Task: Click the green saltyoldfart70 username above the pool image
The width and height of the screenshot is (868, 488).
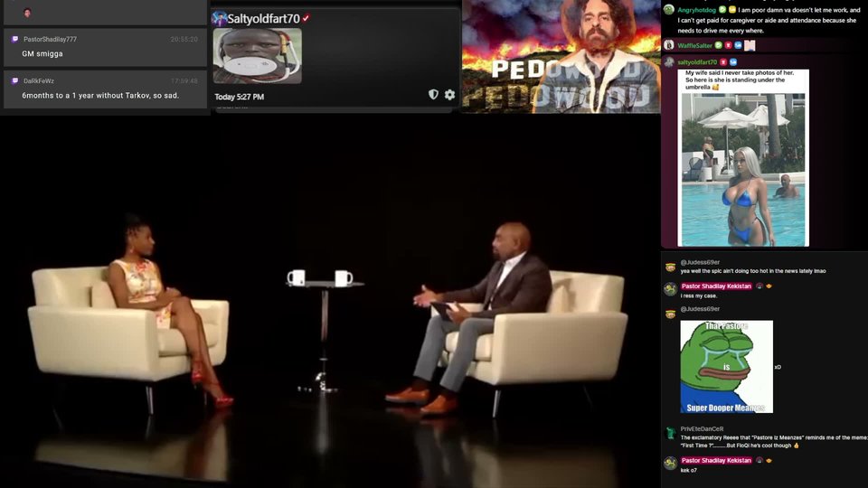Action: (x=697, y=62)
